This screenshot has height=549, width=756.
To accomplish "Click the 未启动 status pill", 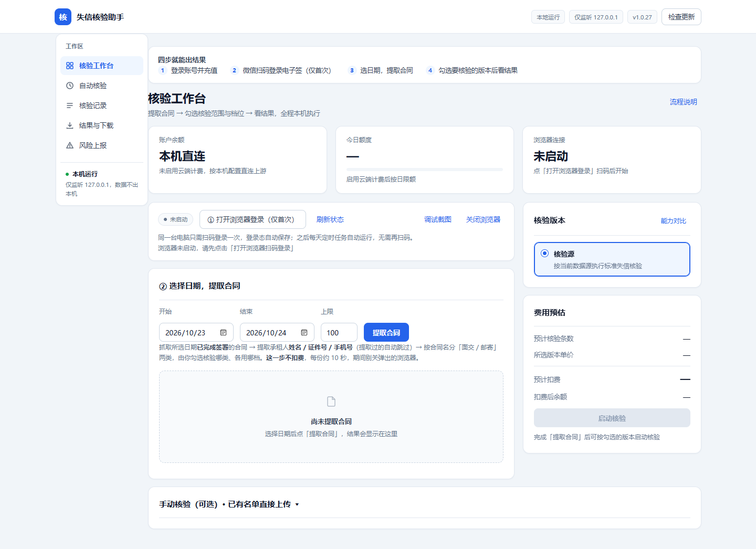I will (176, 219).
